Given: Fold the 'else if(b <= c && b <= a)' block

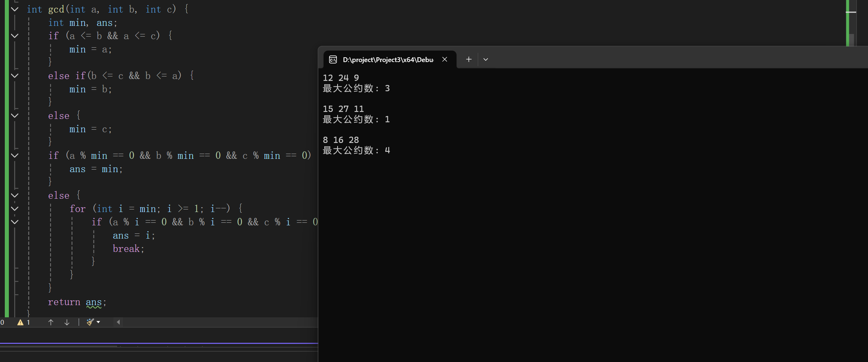Looking at the screenshot, I should click(15, 76).
